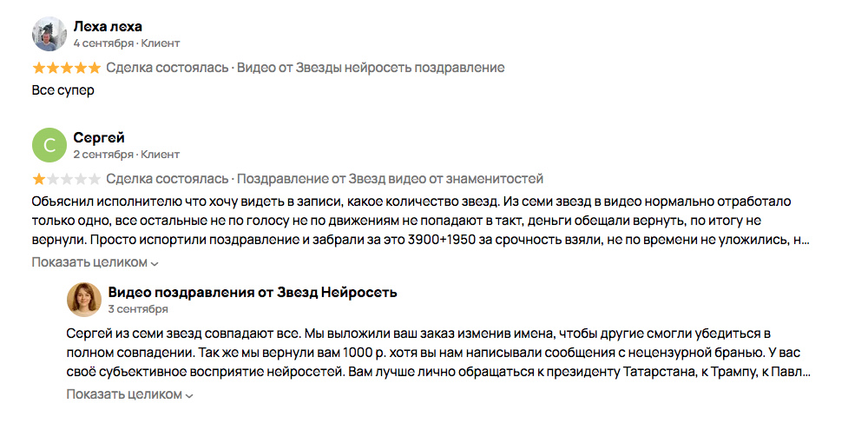Click the "3 сентября" reply date
The image size is (868, 430).
(138, 308)
